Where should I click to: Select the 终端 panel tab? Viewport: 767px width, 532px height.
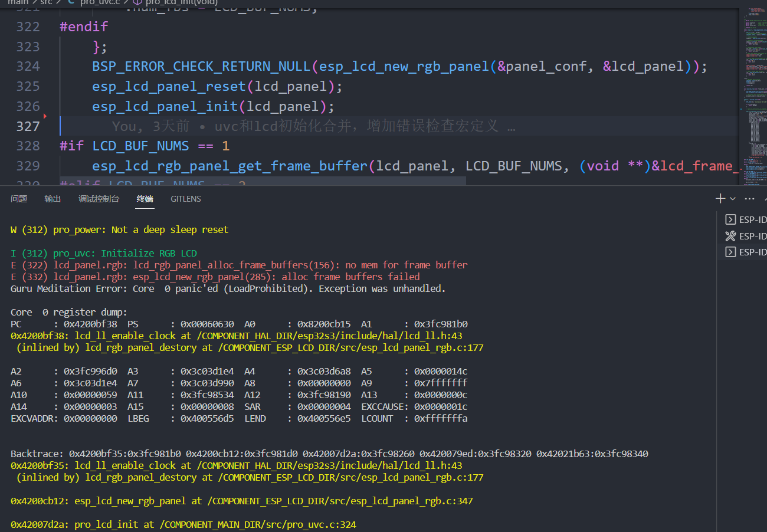pyautogui.click(x=145, y=199)
